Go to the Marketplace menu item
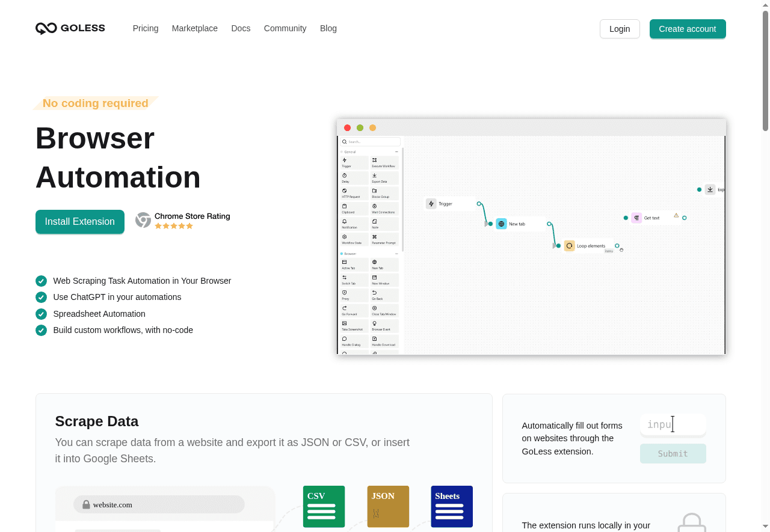The image size is (770, 532). pos(195,28)
